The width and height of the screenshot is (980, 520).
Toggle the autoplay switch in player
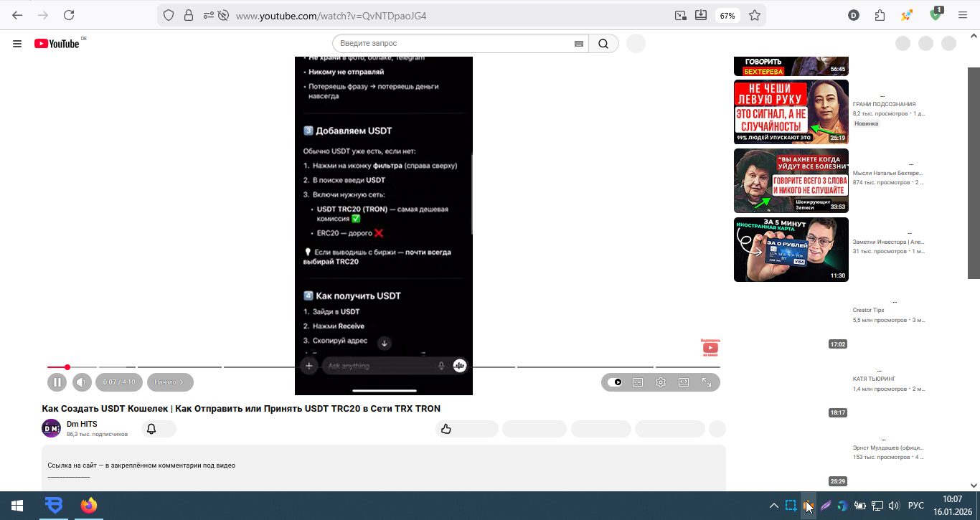tap(615, 382)
